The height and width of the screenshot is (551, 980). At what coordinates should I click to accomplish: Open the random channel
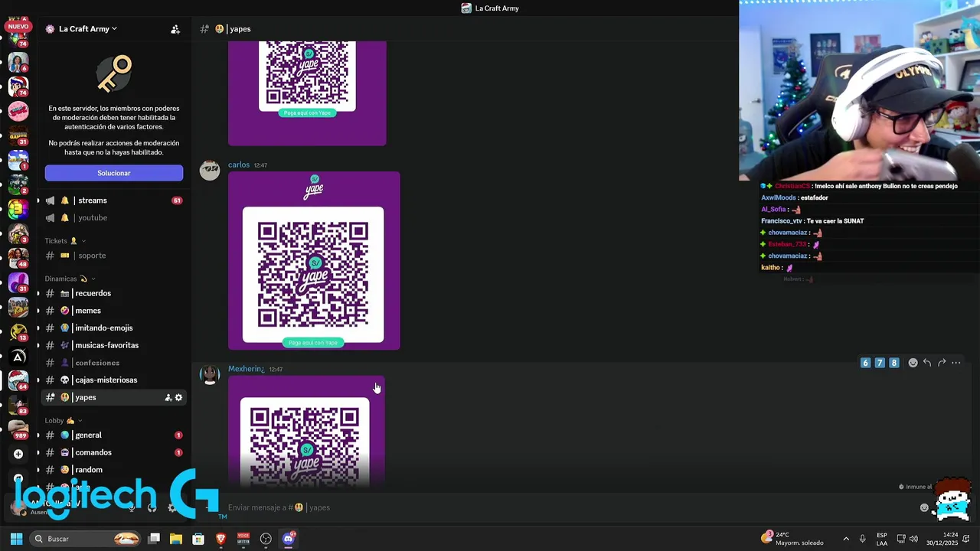pos(113,470)
